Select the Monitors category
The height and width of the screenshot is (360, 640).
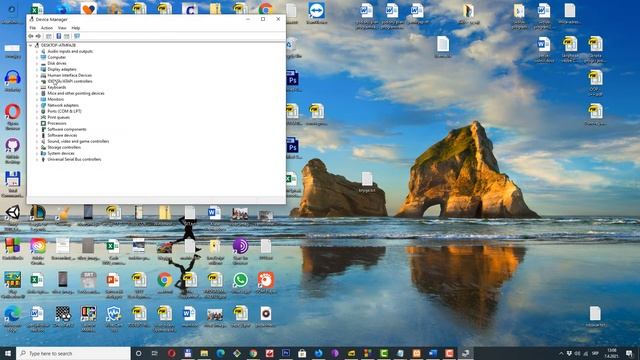point(56,99)
